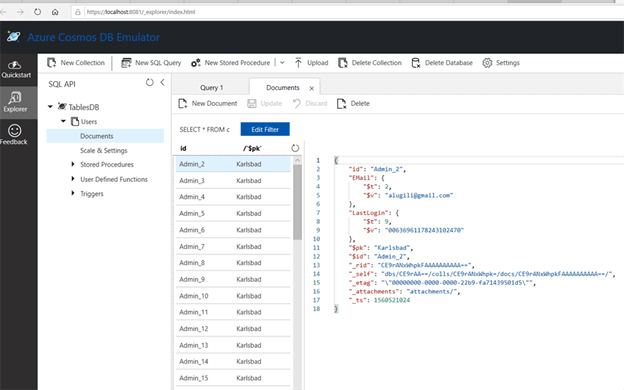Go forward in the browser

(x=20, y=12)
